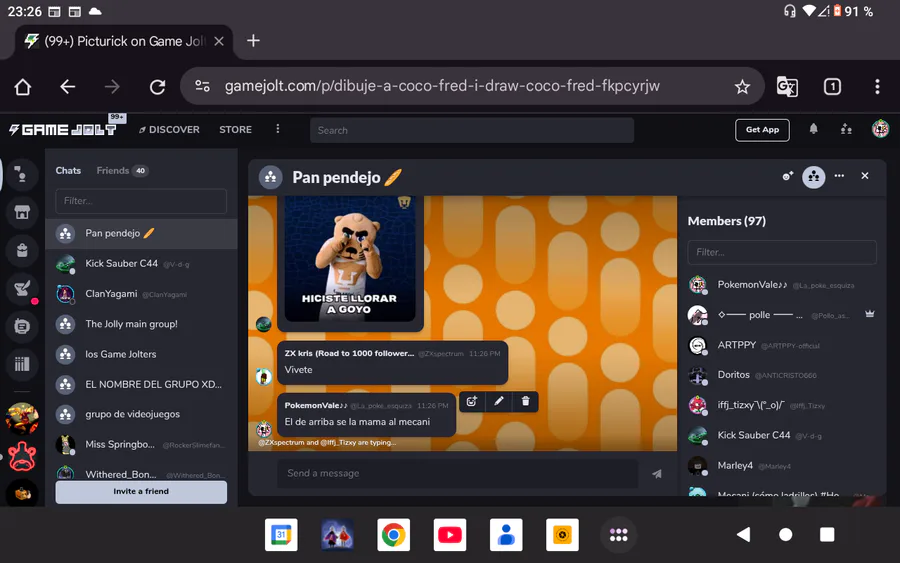Open the Kick Sauber C44 chat
The image size is (900, 563).
click(x=141, y=263)
